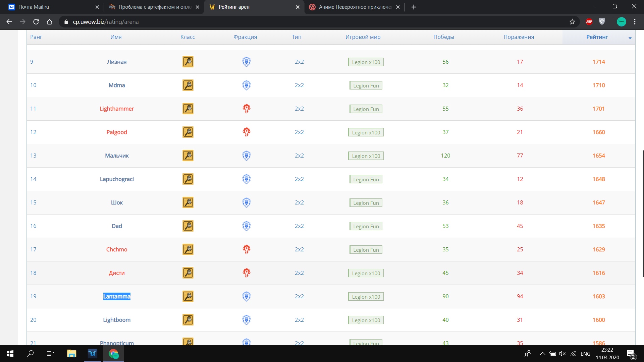Expand the hidden system tray icons chevron

[542, 354]
